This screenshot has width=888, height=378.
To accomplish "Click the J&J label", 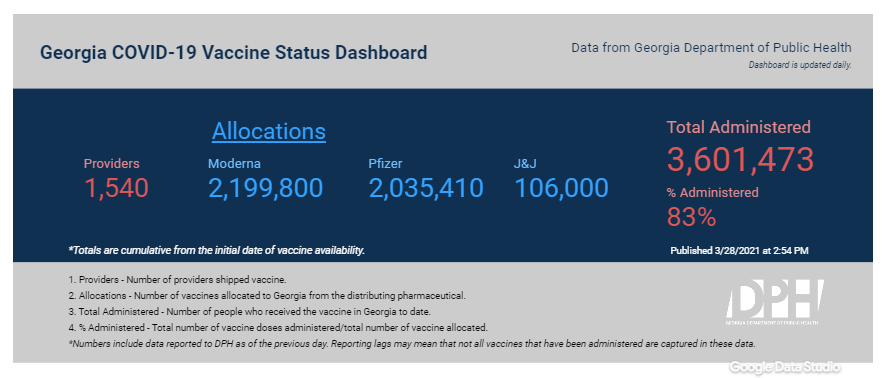I will (x=525, y=164).
